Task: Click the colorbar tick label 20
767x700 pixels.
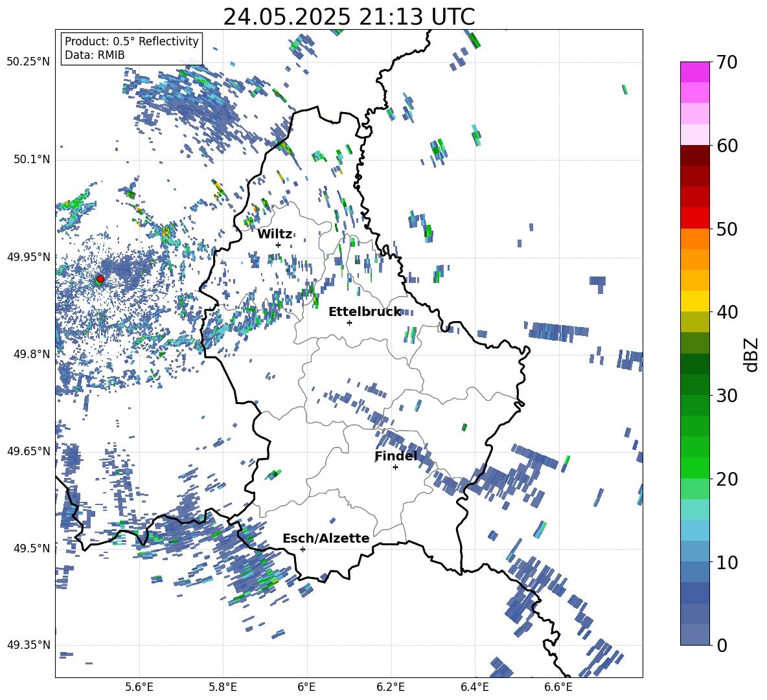Action: (x=727, y=479)
